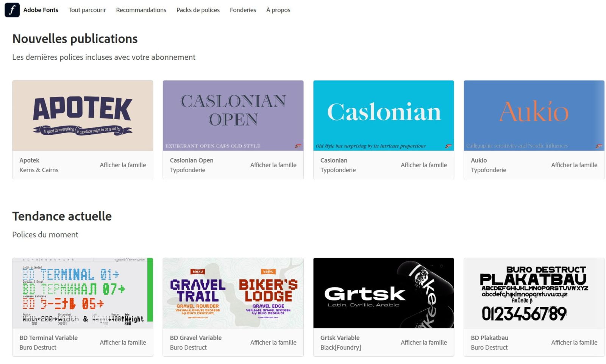Show the family for Aukio
The width and height of the screenshot is (606, 364).
click(x=574, y=165)
